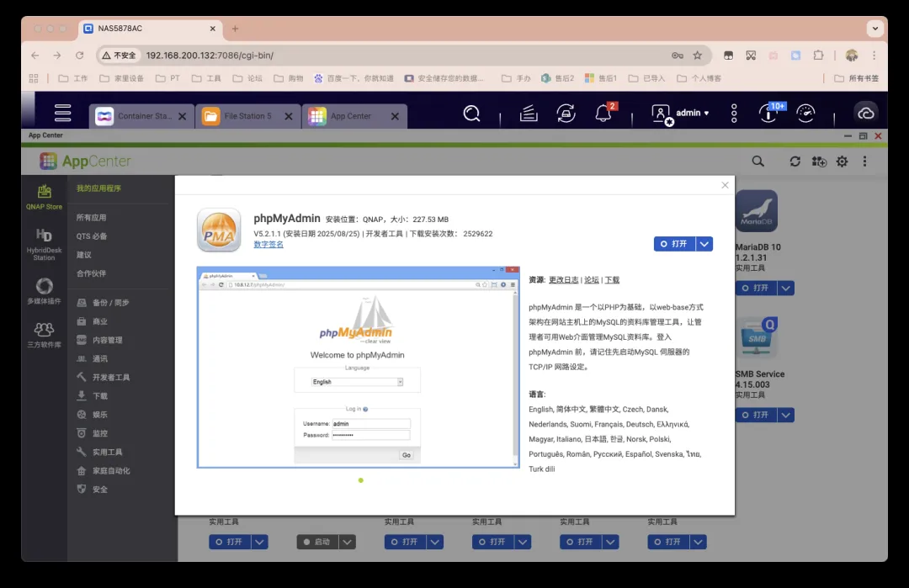The image size is (909, 588).
Task: Open the resource dashboard gauge icon
Action: coord(805,113)
